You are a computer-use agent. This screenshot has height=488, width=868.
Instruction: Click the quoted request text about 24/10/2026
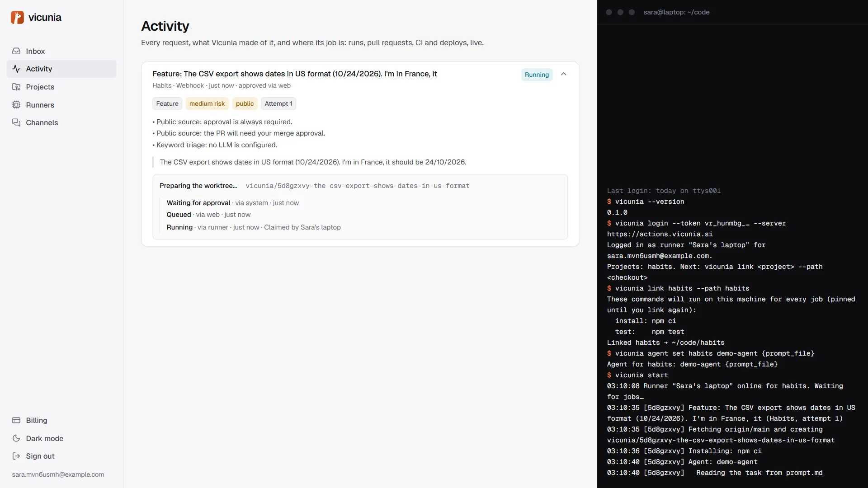pyautogui.click(x=313, y=162)
